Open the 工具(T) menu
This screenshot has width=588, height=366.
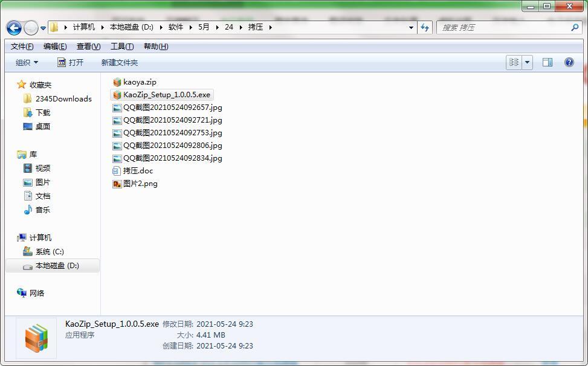(x=122, y=47)
